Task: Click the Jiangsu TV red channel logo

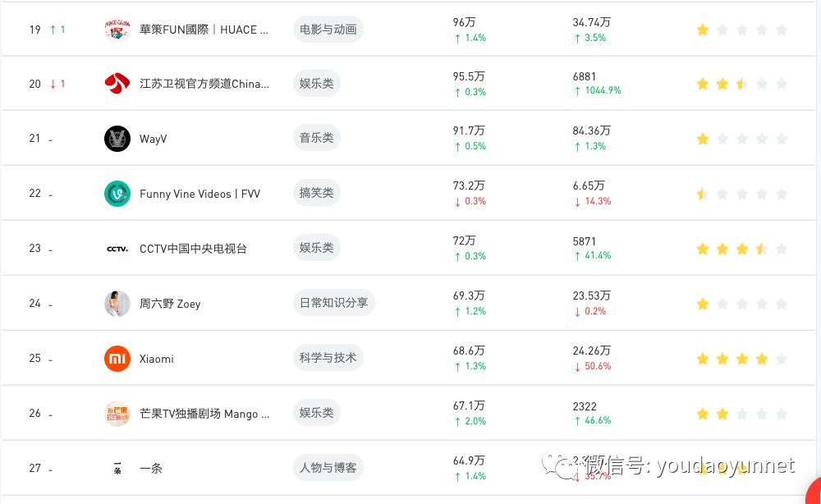Action: (x=117, y=84)
